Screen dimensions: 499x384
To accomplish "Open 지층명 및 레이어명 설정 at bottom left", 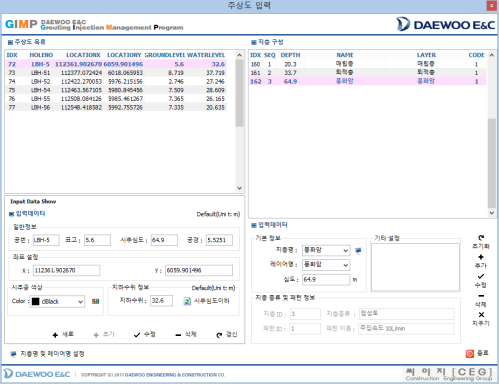I will 47,354.
